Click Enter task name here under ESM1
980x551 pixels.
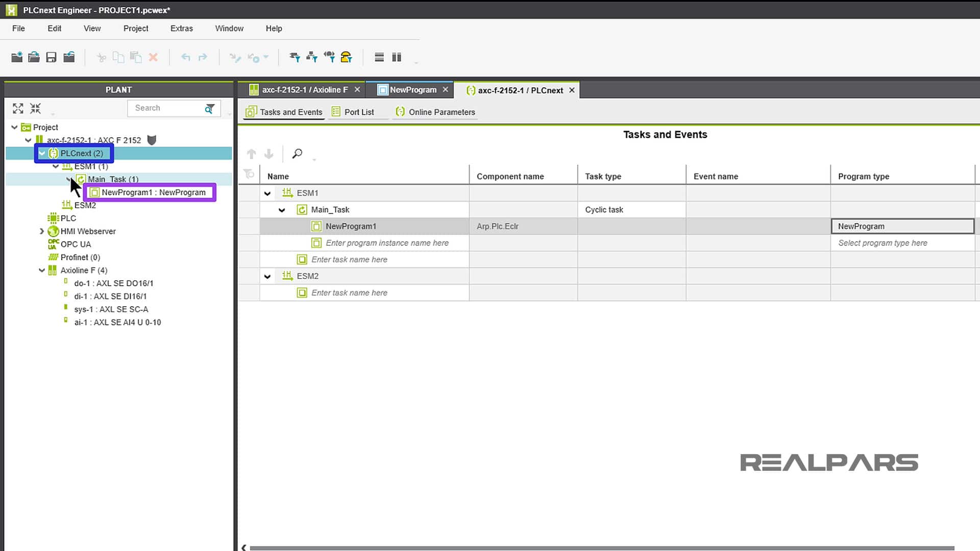click(x=350, y=260)
